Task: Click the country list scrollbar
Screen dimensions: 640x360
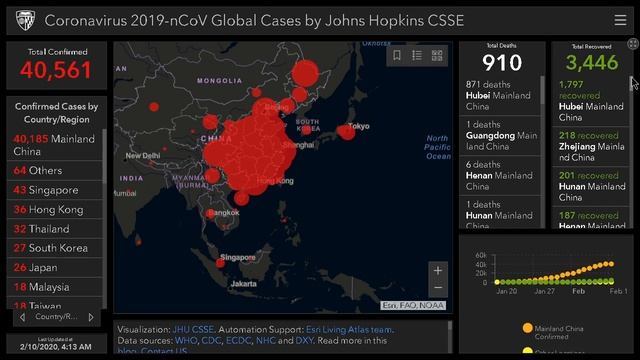Action: tap(104, 157)
